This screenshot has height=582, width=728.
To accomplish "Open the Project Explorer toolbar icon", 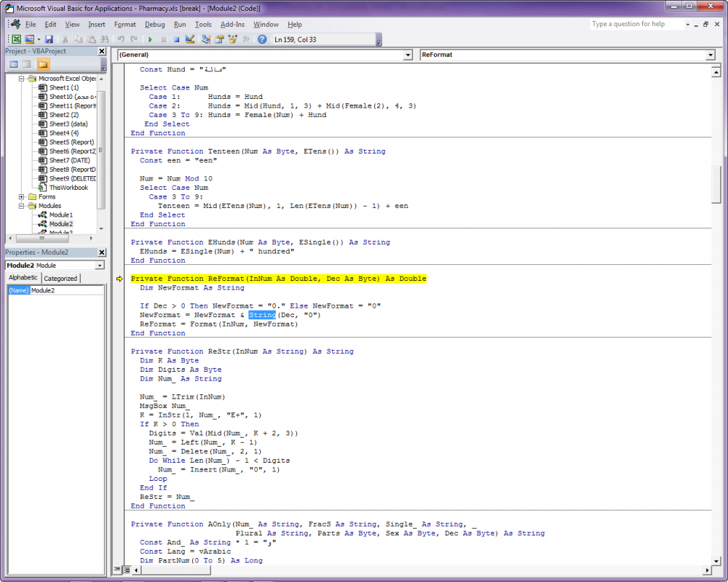I will (x=206, y=39).
